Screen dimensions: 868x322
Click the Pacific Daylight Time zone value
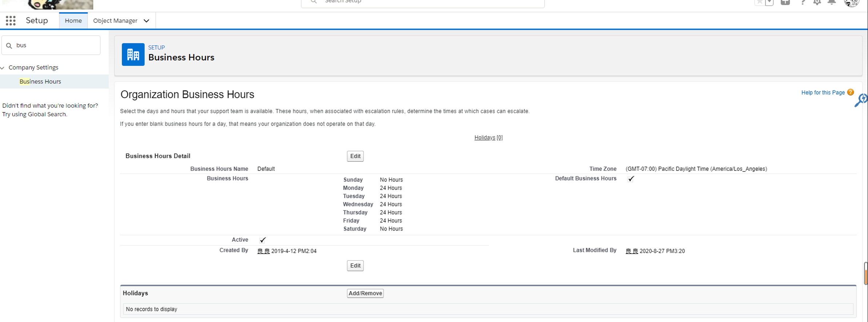[696, 169]
